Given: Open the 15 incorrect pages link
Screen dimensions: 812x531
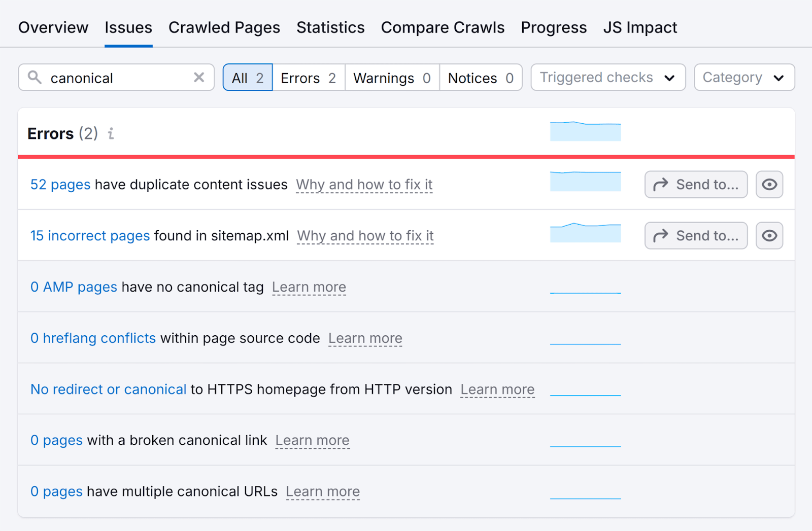Looking at the screenshot, I should coord(89,235).
